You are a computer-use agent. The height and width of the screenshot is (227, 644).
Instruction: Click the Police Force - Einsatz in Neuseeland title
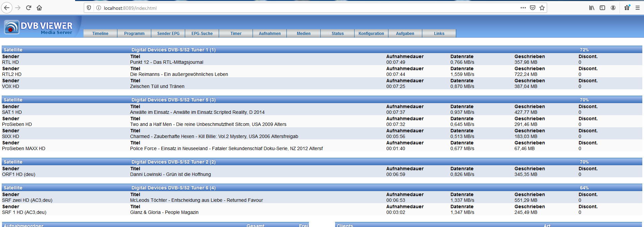[226, 148]
